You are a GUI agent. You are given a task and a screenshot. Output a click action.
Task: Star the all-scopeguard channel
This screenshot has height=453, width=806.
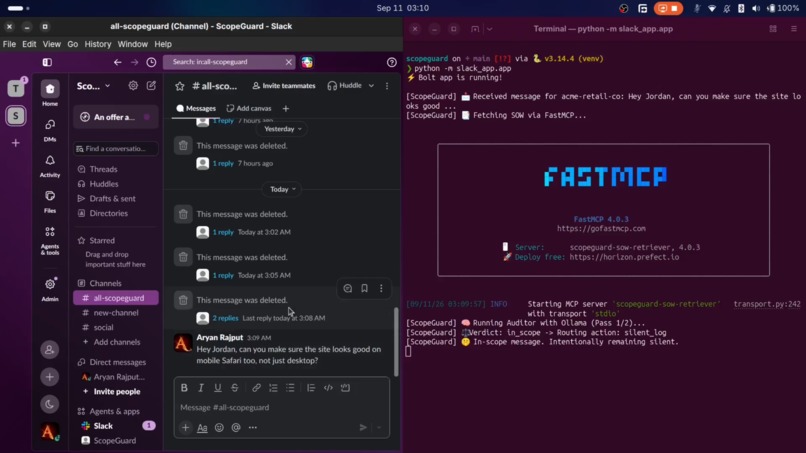pos(179,86)
